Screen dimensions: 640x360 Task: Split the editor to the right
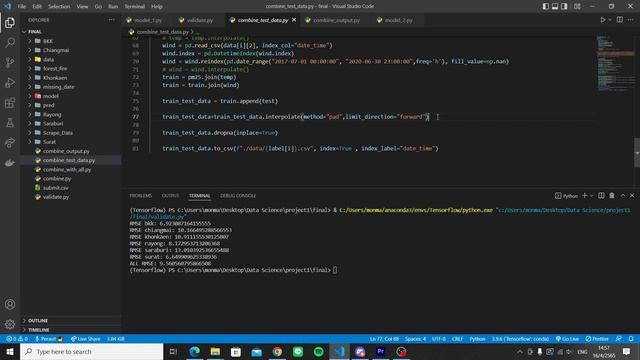(x=620, y=20)
